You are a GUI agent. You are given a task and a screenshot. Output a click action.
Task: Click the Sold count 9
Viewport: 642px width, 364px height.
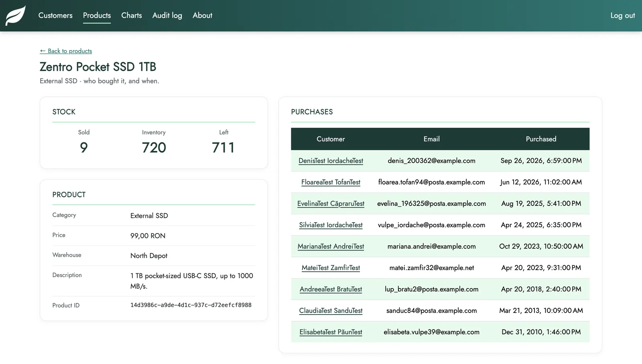tap(83, 147)
